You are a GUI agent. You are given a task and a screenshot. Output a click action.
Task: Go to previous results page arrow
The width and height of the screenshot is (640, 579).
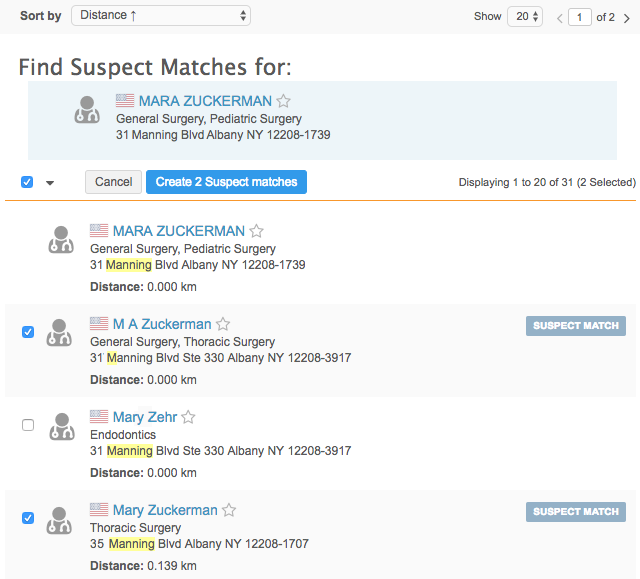tap(560, 17)
